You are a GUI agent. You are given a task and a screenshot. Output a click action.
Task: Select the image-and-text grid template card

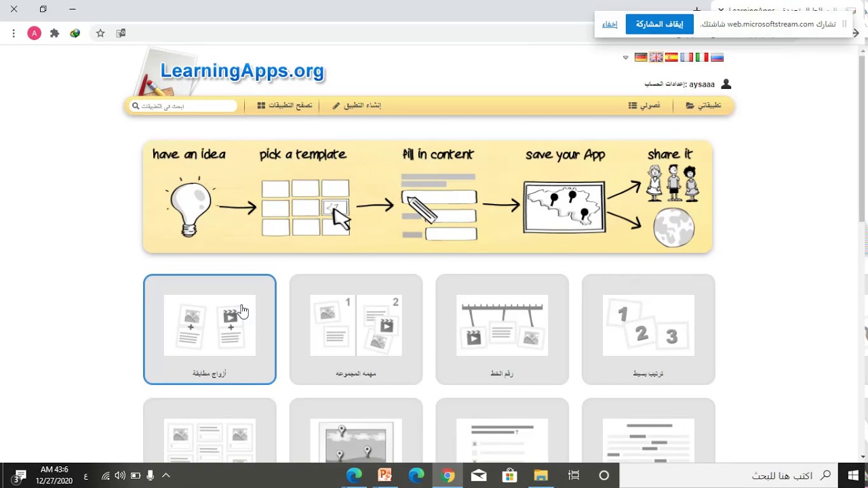pyautogui.click(x=210, y=430)
